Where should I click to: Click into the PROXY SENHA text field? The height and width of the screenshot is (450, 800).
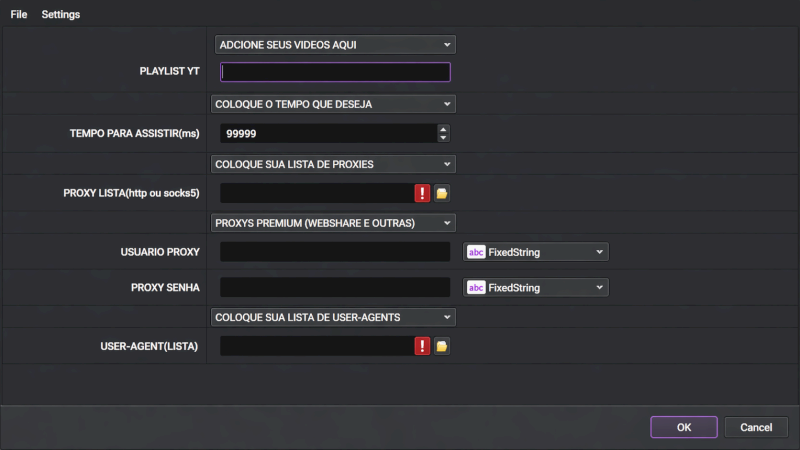[335, 287]
